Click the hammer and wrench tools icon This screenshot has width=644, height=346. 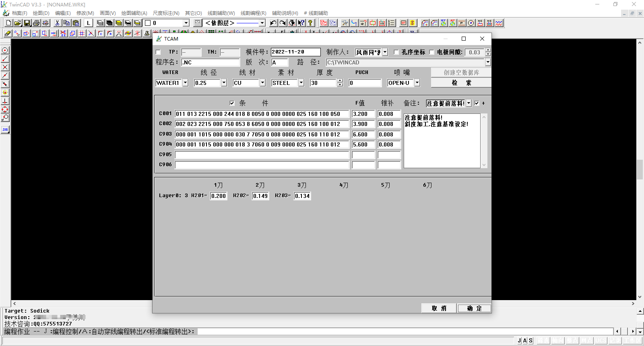[345, 23]
